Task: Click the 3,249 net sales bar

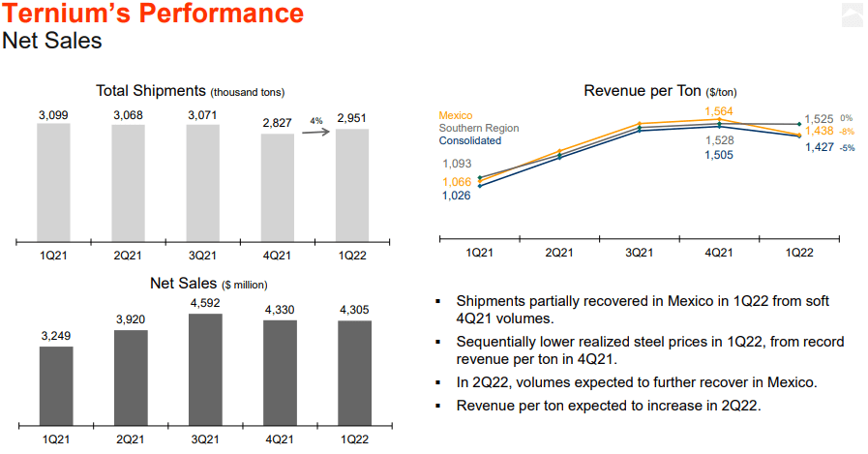Action: pyautogui.click(x=56, y=386)
